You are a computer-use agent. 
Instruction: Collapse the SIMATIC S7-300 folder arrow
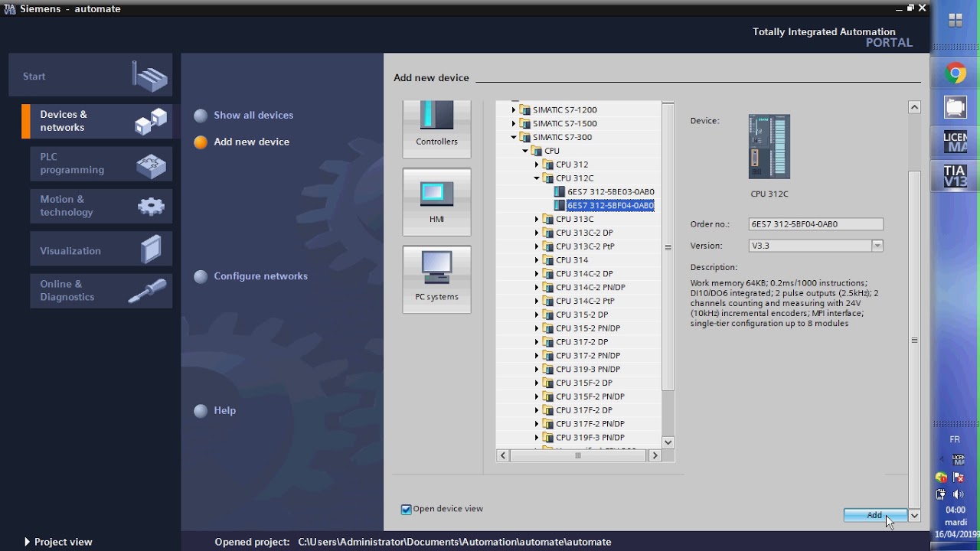(x=514, y=137)
